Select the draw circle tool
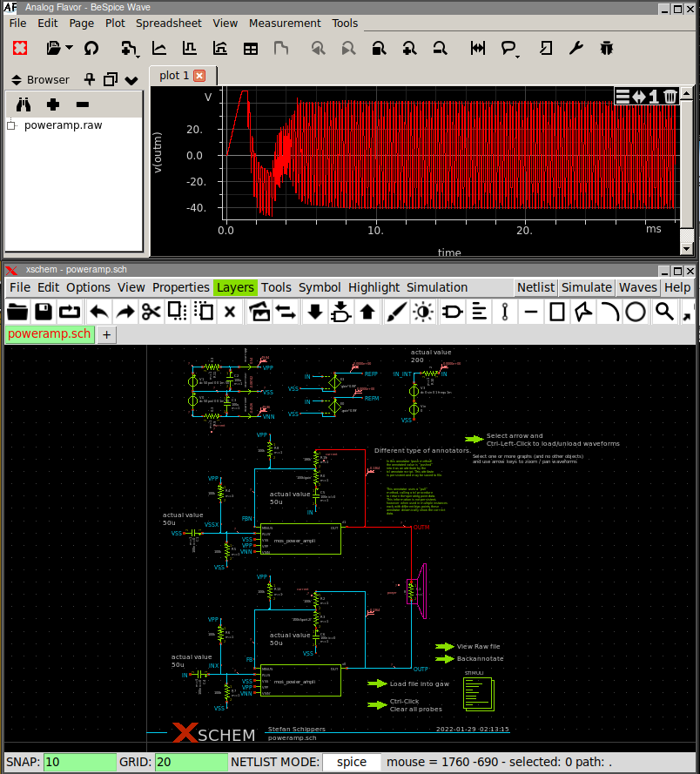The width and height of the screenshot is (700, 774). [x=636, y=312]
